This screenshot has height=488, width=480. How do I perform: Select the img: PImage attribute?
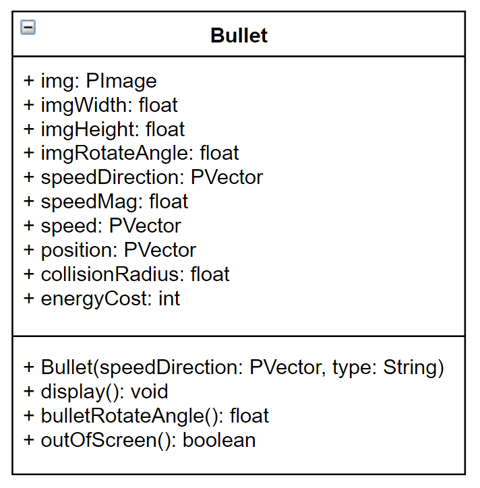[90, 81]
